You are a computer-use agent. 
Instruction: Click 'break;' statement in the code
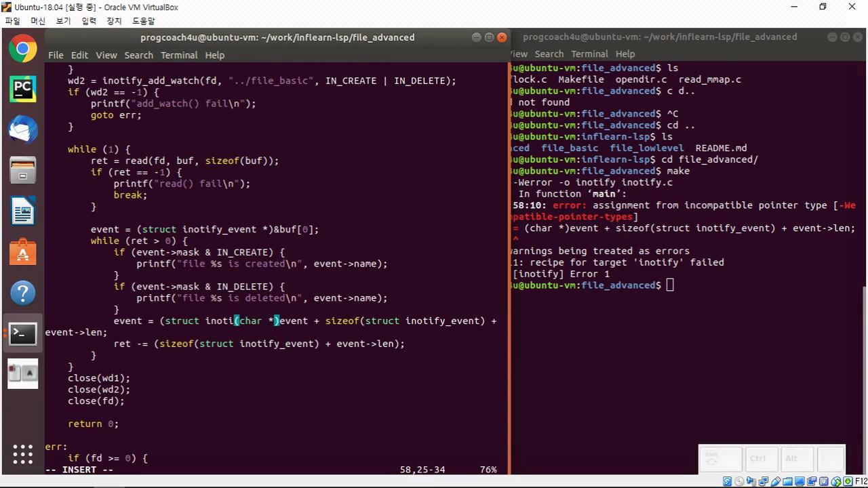(130, 195)
